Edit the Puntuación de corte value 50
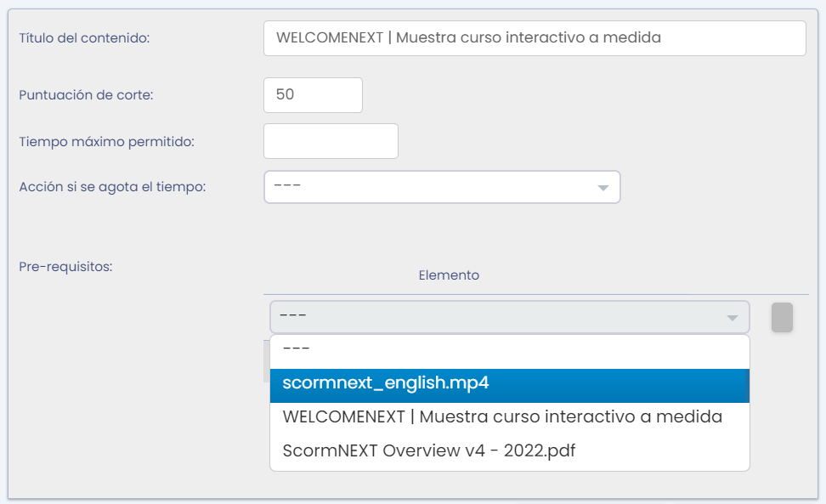The height and width of the screenshot is (504, 826). (x=313, y=95)
